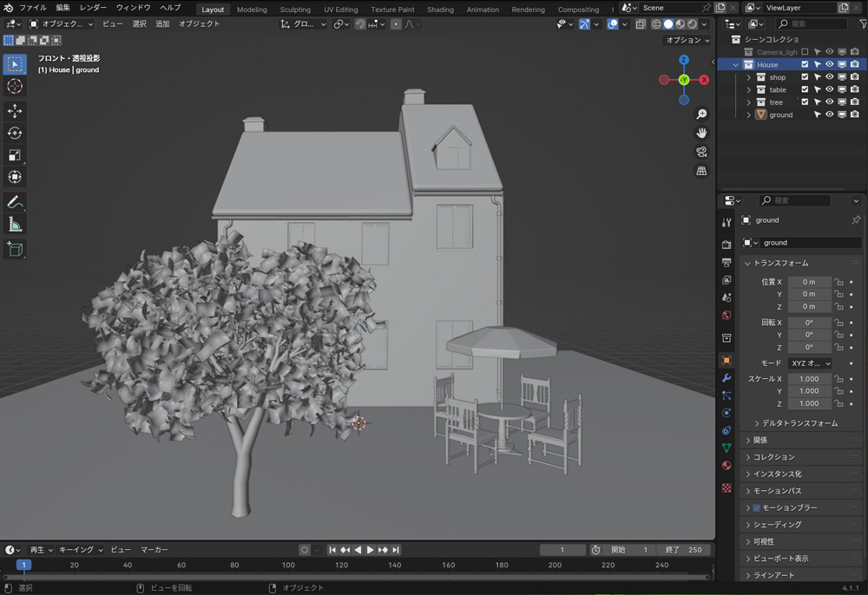
Task: Choose the Scale tool
Action: (x=15, y=155)
